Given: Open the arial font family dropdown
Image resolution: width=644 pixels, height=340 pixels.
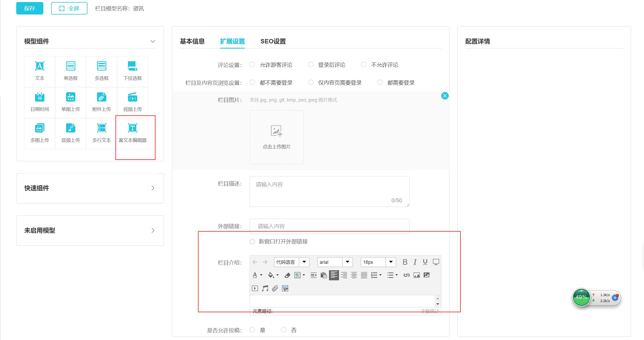Looking at the screenshot, I should (348, 262).
